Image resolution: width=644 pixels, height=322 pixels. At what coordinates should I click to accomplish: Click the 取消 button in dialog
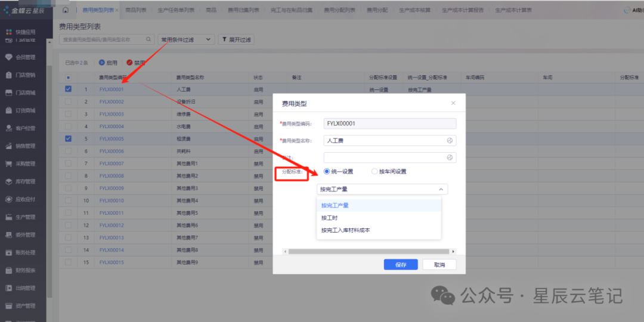439,265
